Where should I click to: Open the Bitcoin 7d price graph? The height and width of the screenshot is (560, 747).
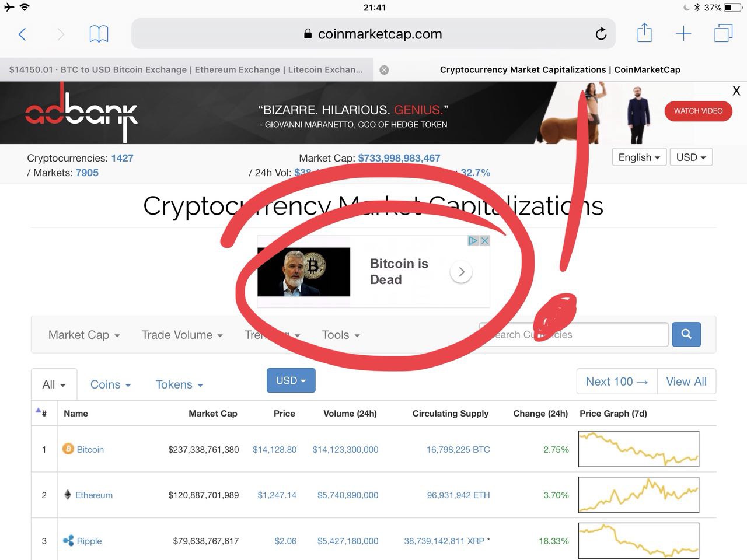(x=638, y=449)
